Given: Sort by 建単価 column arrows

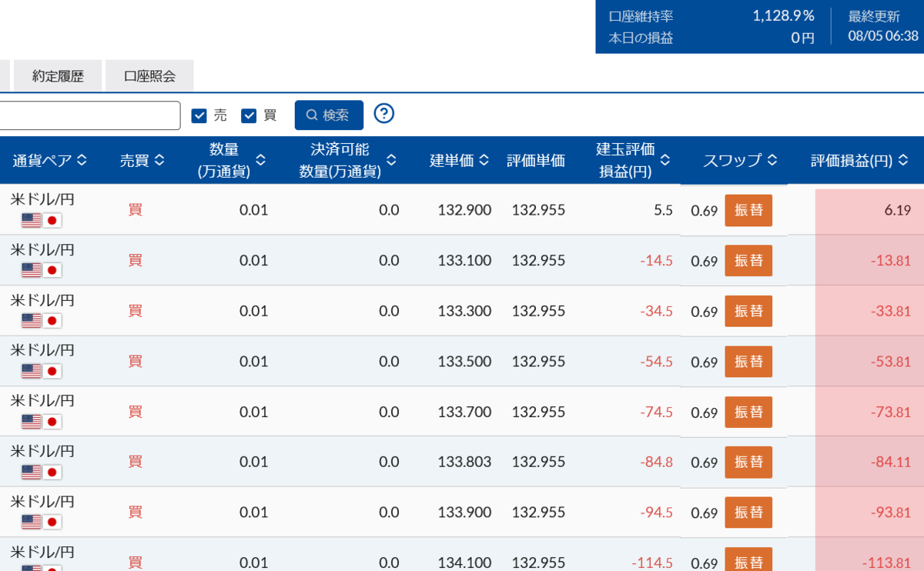Looking at the screenshot, I should (x=484, y=160).
